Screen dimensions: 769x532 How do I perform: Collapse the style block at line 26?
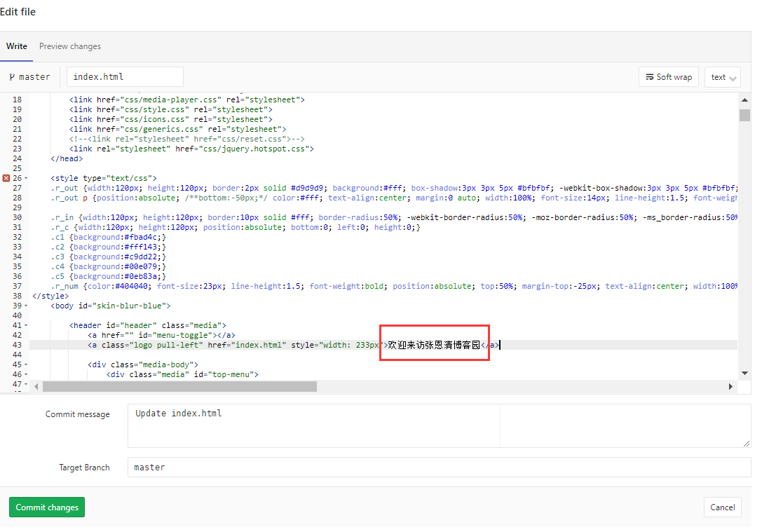click(25, 177)
